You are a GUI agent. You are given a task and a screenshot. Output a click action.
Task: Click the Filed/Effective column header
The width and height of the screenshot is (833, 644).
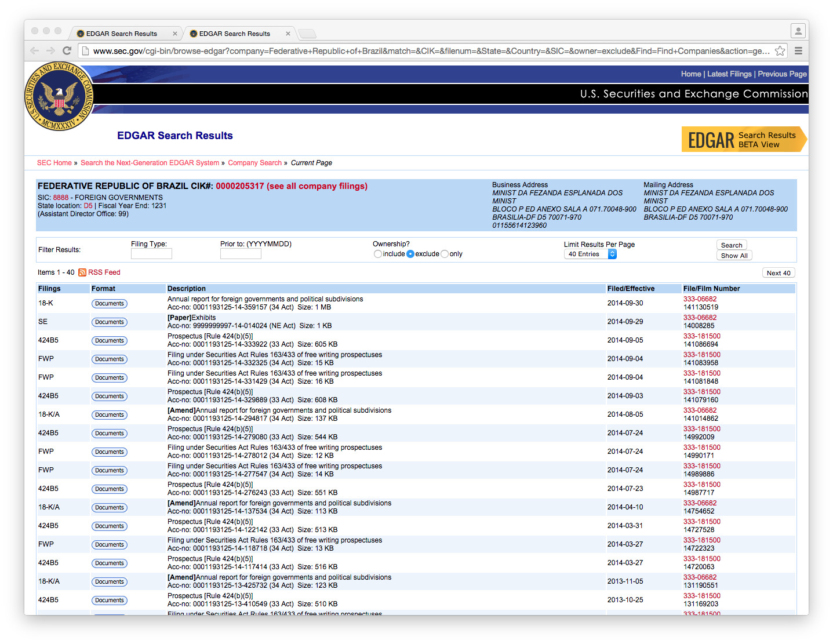(631, 289)
